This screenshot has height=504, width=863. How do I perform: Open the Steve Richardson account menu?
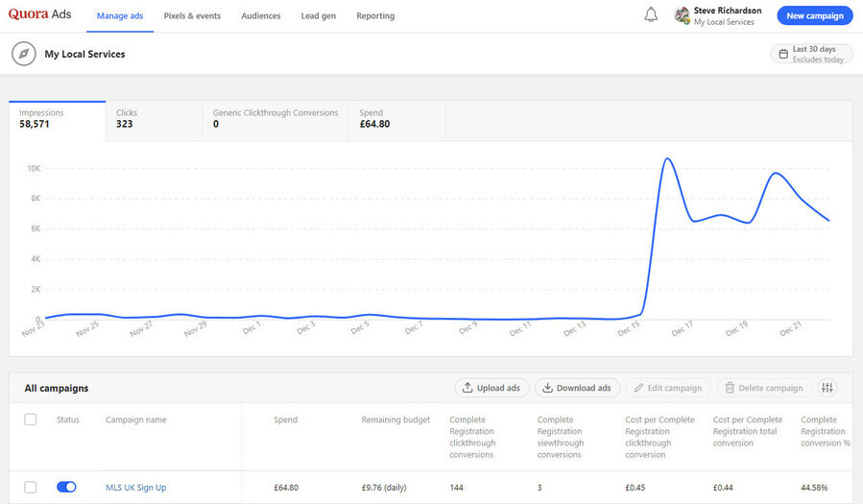click(727, 15)
